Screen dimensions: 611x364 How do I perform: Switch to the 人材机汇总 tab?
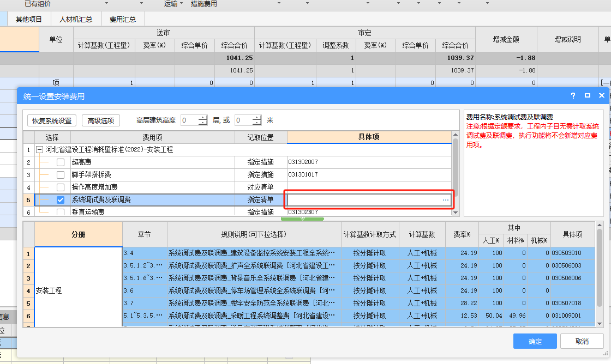[x=76, y=19]
